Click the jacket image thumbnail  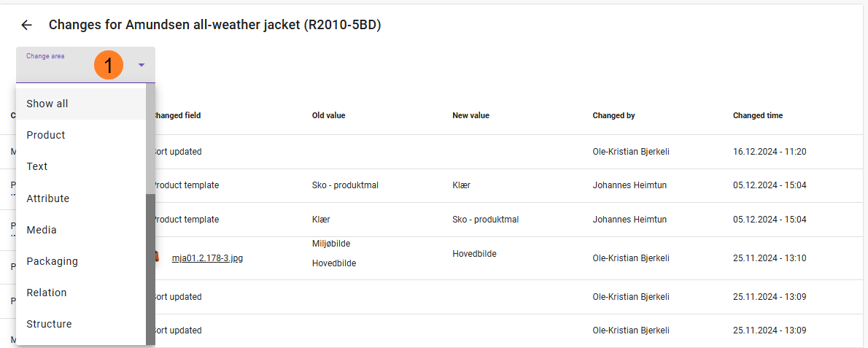click(x=157, y=258)
